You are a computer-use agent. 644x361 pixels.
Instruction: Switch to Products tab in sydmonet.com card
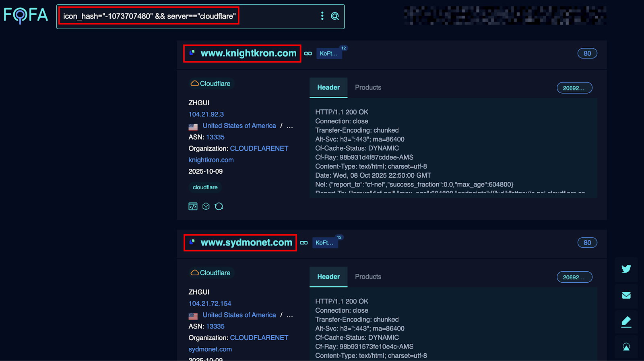pos(368,277)
